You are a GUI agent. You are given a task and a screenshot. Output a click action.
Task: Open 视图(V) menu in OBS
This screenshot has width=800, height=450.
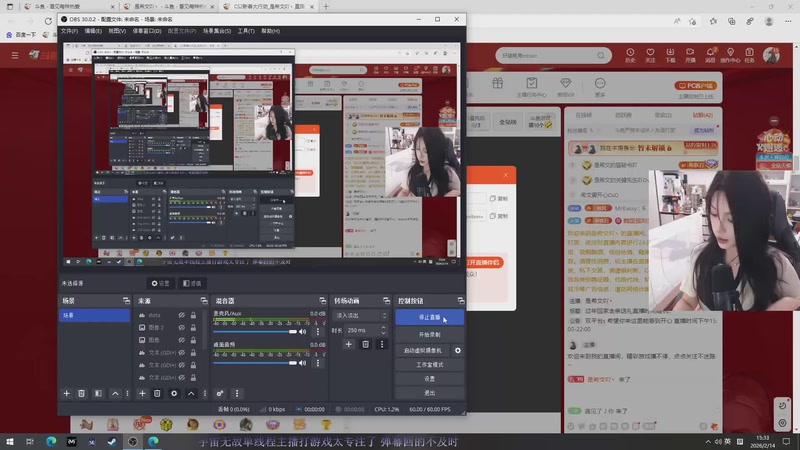point(117,31)
